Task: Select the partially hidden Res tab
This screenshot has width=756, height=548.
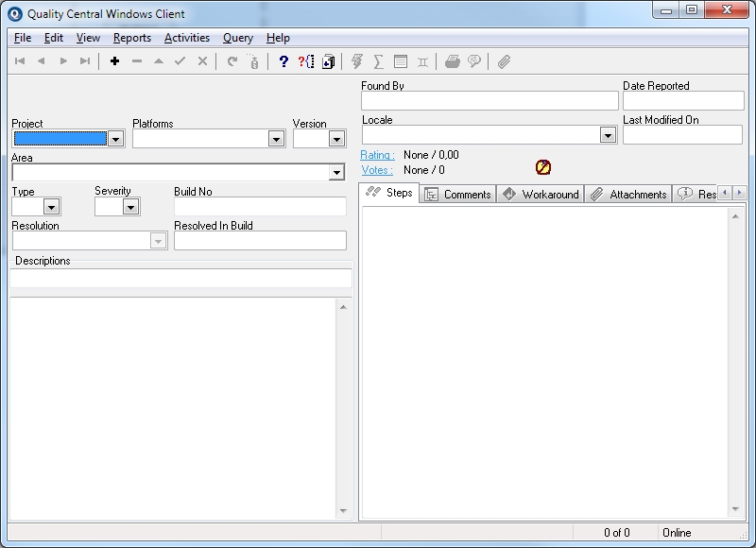Action: click(x=695, y=195)
